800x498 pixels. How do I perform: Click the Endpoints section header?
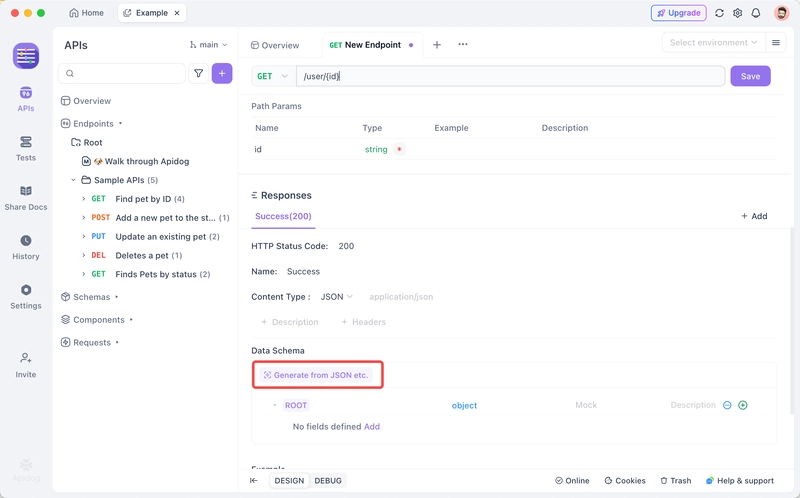[92, 123]
